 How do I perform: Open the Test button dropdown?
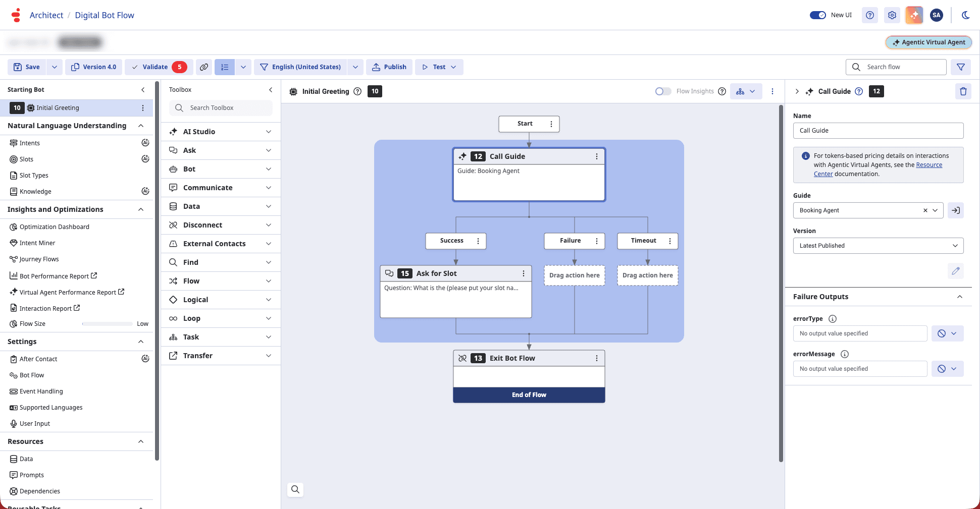(439, 67)
